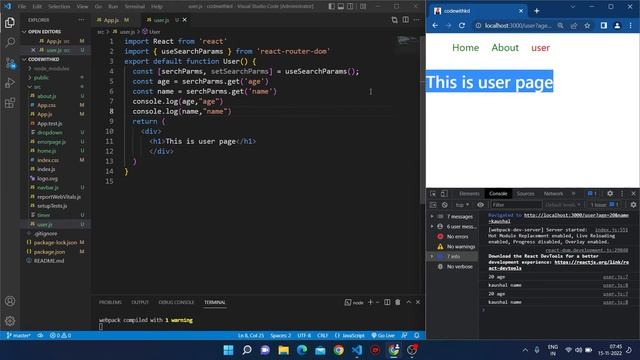Maximize the terminal panel with the chevron
Viewport: 640px width, 360px height.
[409, 302]
